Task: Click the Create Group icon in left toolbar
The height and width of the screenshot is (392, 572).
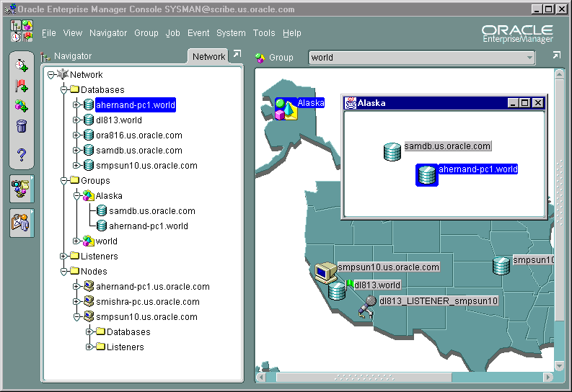Action: tap(22, 107)
